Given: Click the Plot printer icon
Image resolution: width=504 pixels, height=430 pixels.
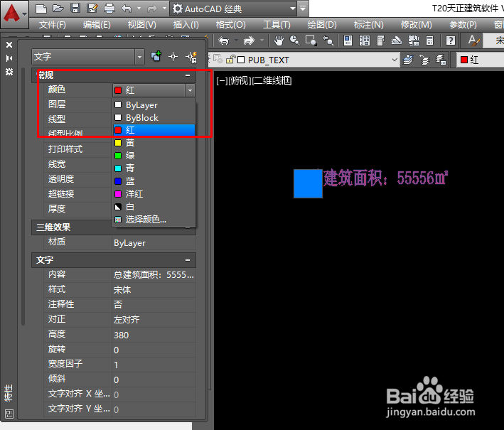Looking at the screenshot, I should pyautogui.click(x=109, y=9).
